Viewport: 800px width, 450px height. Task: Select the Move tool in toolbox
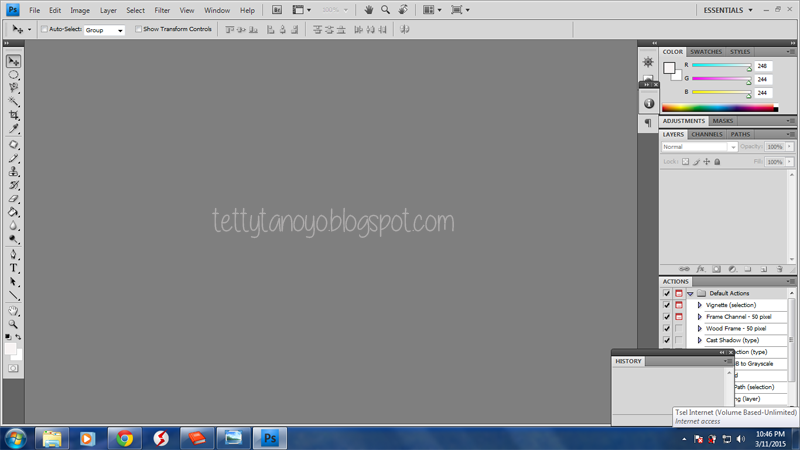[14, 61]
